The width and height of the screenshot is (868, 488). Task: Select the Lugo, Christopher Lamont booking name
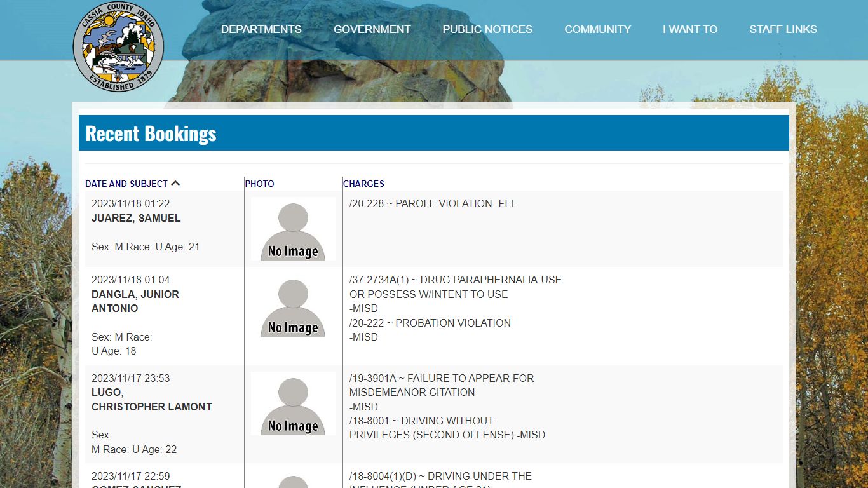point(151,400)
